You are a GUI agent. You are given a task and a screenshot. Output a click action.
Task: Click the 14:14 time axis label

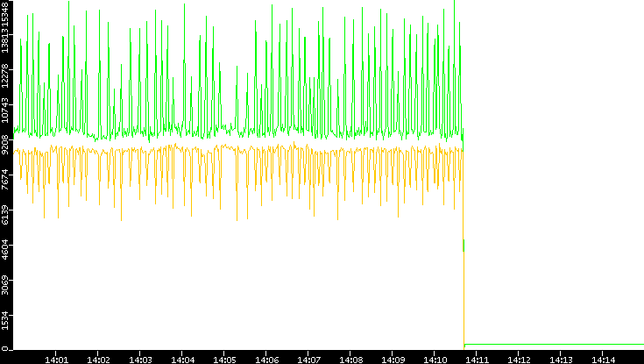click(x=603, y=360)
